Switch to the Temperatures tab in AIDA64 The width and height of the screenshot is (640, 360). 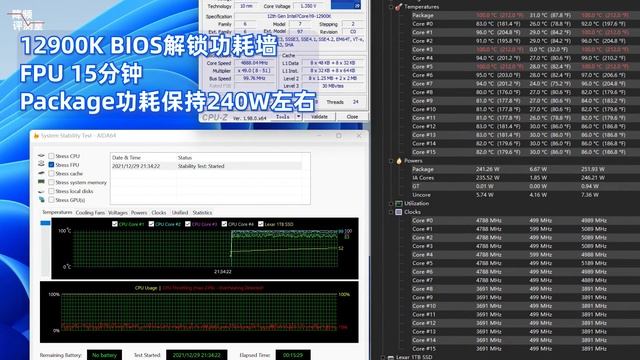57,212
